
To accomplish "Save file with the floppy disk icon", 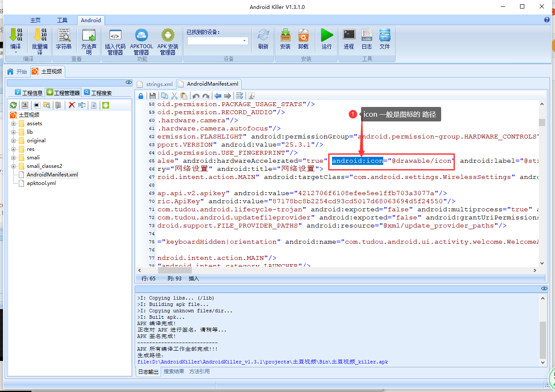I will click(152, 96).
